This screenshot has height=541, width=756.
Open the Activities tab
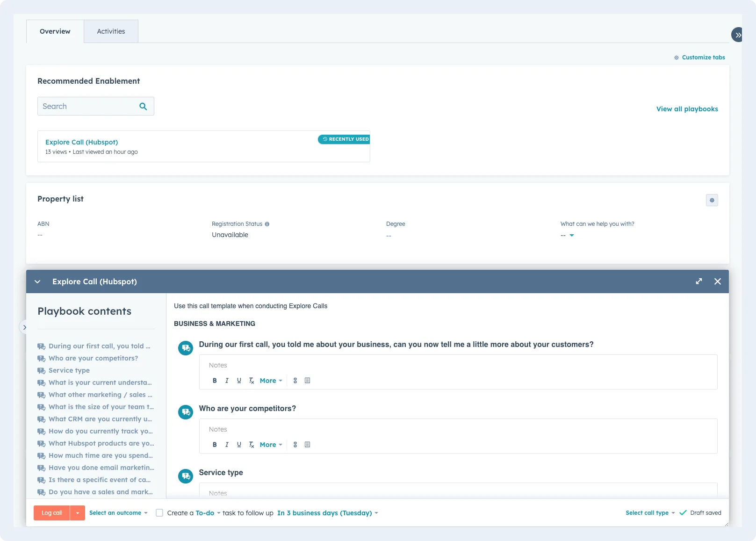111,31
